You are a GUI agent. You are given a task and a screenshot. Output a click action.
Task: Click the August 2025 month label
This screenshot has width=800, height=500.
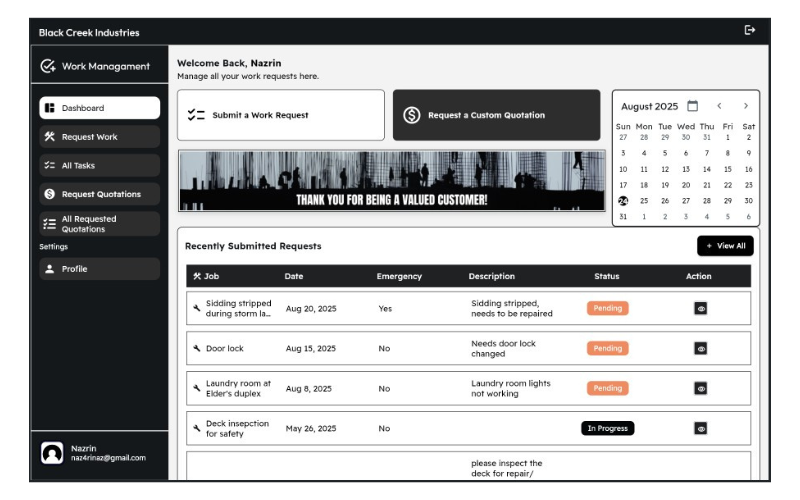(x=649, y=107)
